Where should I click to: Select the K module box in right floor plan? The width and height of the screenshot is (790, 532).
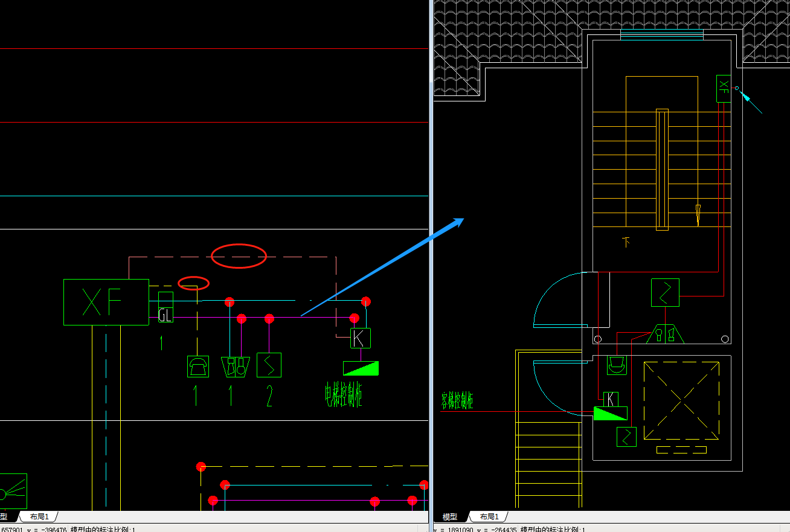tap(611, 399)
